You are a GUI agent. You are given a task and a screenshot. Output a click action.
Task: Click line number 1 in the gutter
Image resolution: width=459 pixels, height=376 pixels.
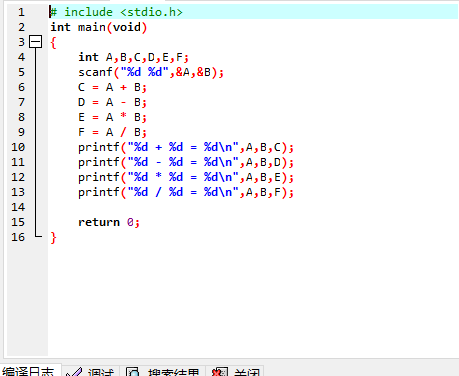(21, 12)
